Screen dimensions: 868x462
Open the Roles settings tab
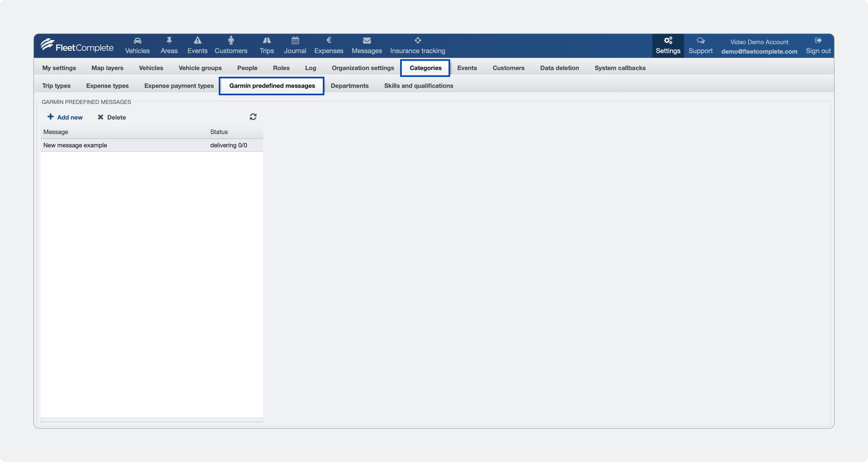tap(281, 68)
